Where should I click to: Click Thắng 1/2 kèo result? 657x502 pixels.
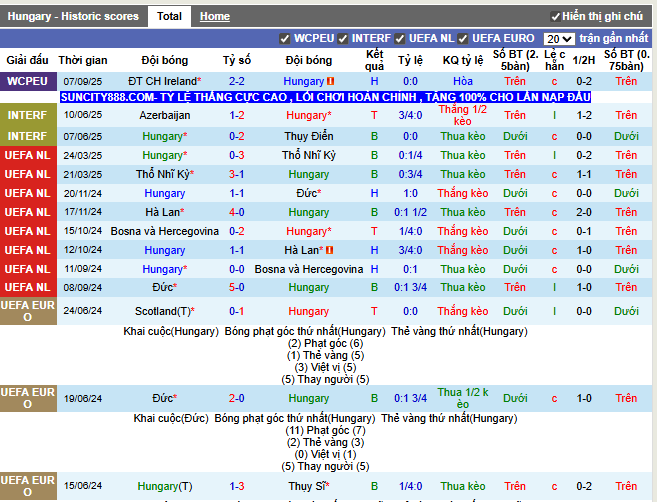(x=463, y=115)
